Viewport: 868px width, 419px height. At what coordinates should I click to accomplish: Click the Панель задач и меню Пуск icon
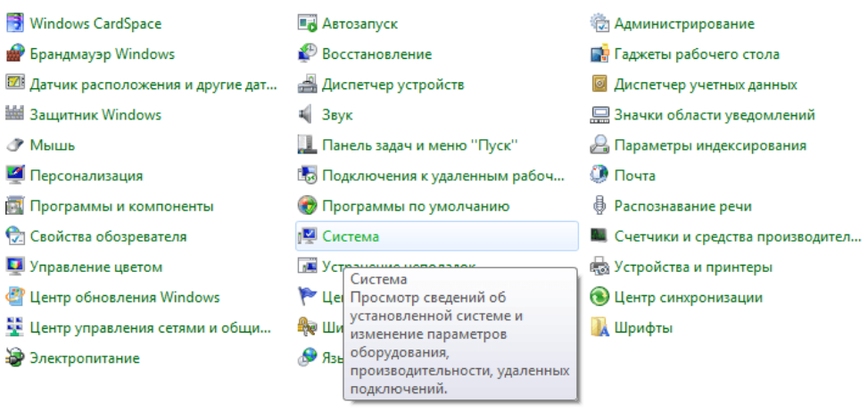[x=307, y=145]
